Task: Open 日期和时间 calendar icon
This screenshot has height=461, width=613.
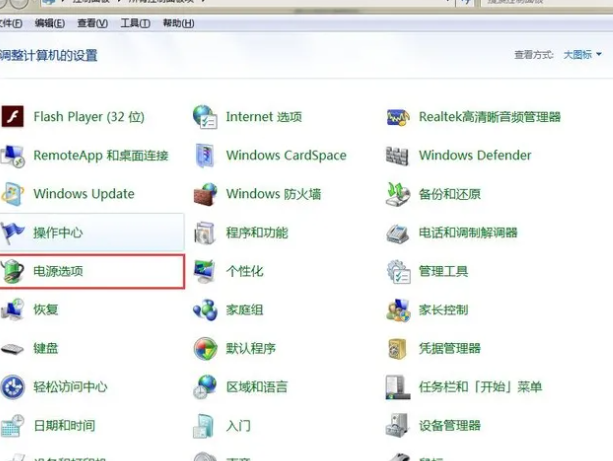Action: pyautogui.click(x=13, y=425)
